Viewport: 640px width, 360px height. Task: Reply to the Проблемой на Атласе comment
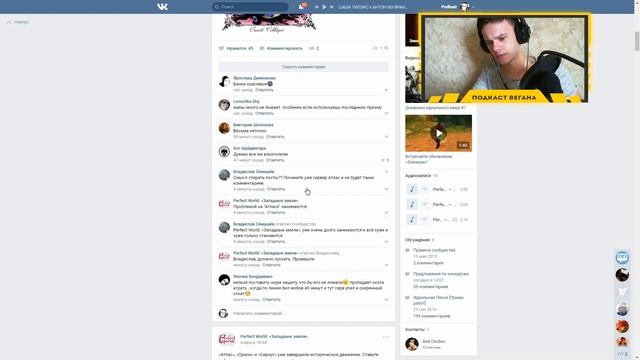(x=276, y=212)
